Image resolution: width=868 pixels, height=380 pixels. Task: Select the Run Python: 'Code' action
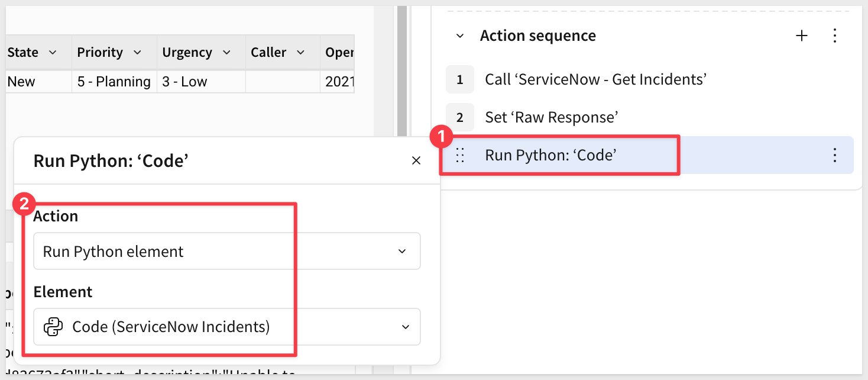click(x=550, y=156)
